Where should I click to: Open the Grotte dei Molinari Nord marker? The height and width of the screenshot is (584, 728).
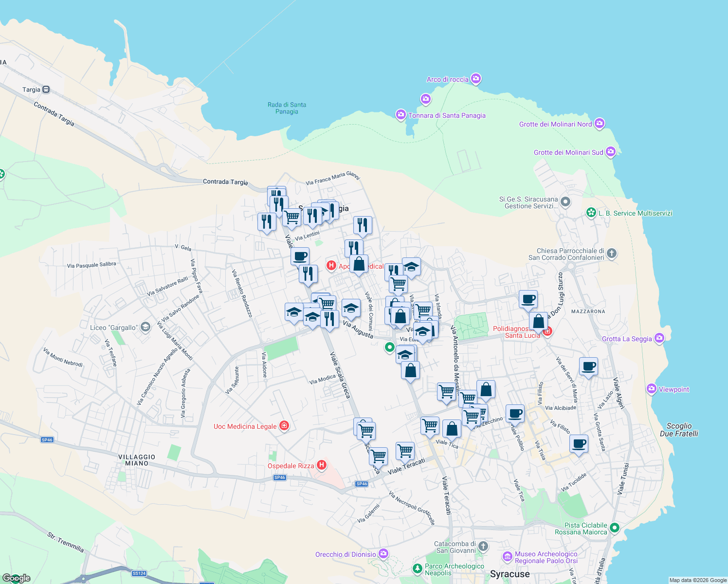coord(599,123)
